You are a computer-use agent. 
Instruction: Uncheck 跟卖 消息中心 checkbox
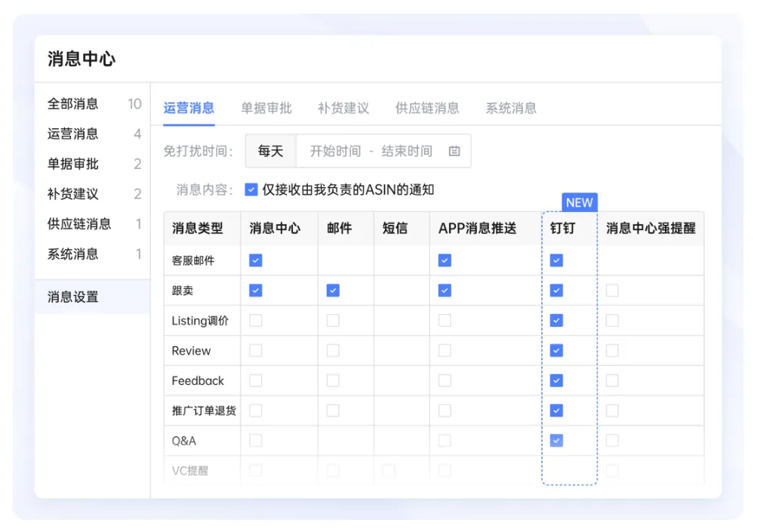coord(255,291)
